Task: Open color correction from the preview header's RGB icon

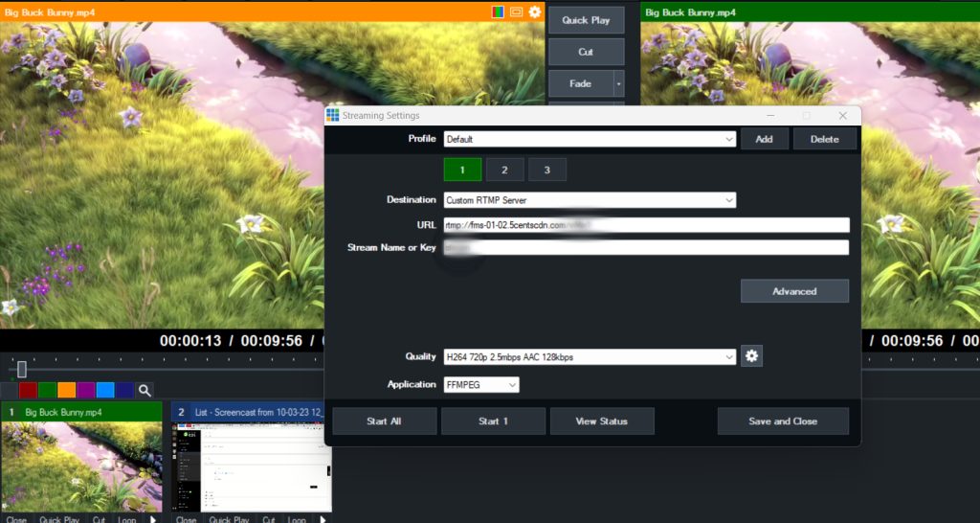Action: tap(498, 11)
